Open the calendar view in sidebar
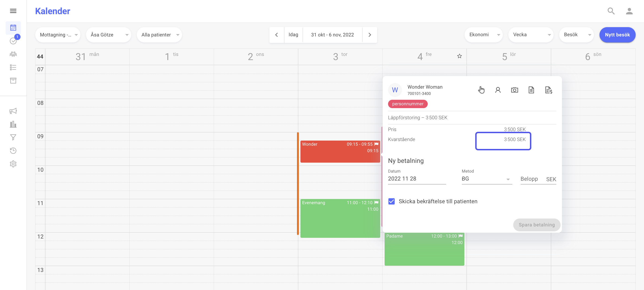 [x=13, y=28]
